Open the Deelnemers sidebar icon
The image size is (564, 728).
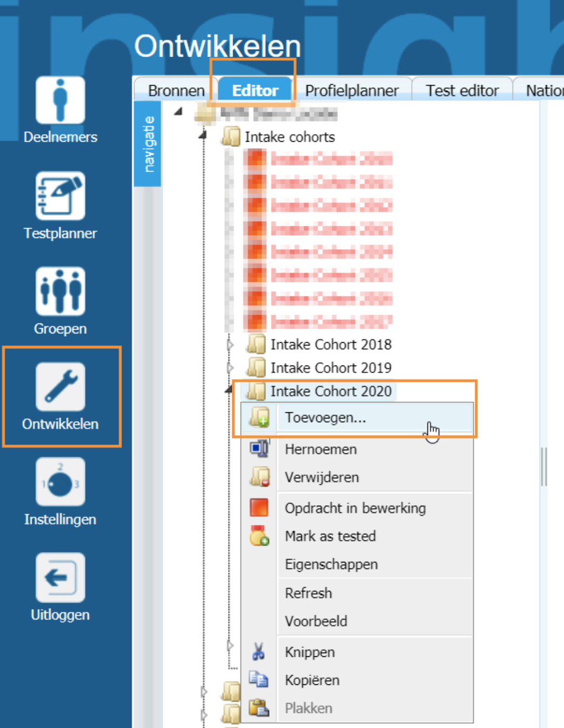[60, 100]
